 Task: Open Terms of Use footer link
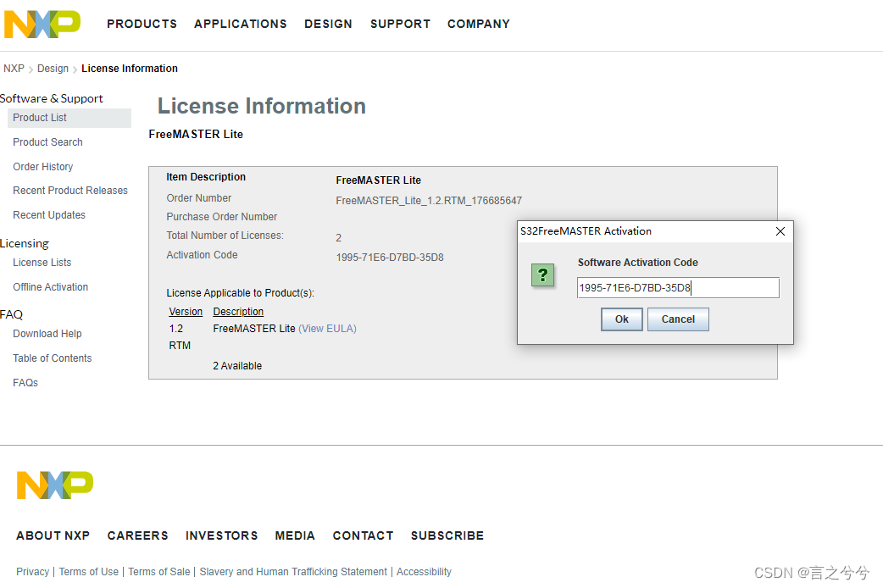[x=89, y=572]
